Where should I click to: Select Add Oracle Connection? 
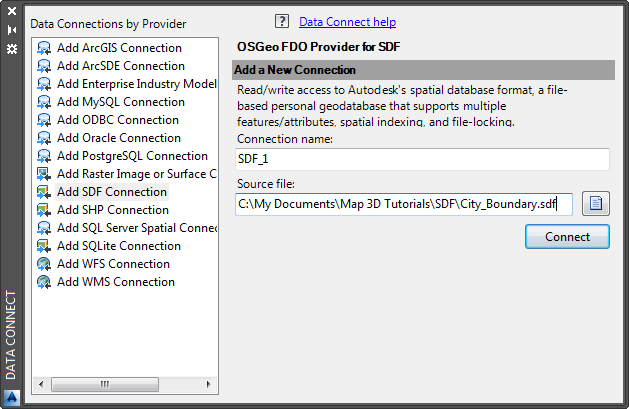pos(119,138)
